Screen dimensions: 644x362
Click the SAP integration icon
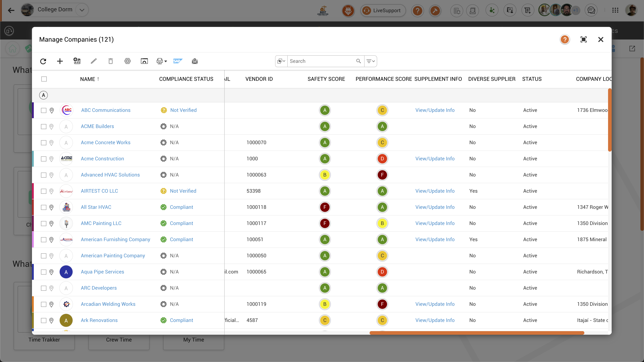[178, 61]
